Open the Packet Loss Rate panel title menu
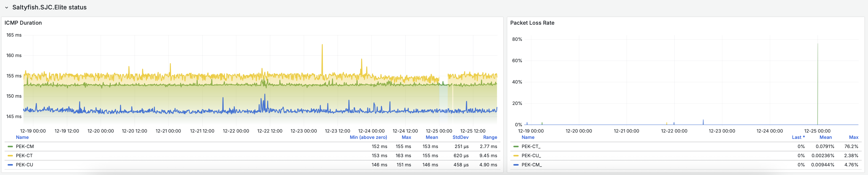868x175 pixels. (532, 23)
